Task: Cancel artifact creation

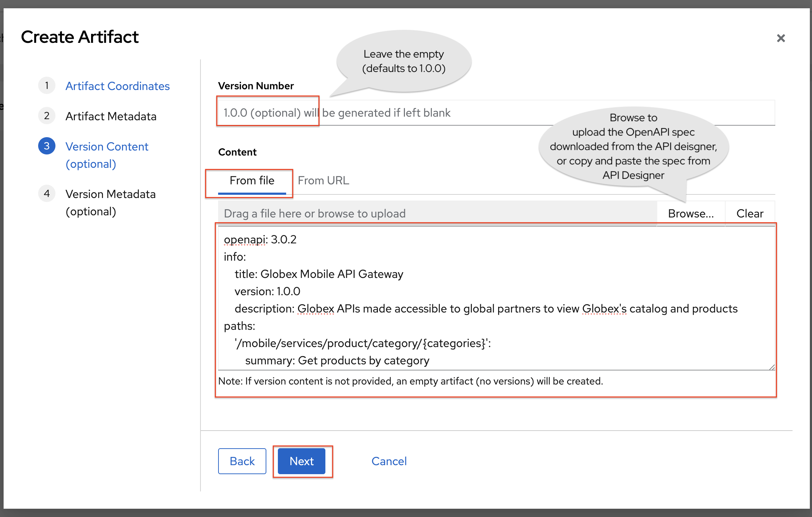Action: [389, 461]
